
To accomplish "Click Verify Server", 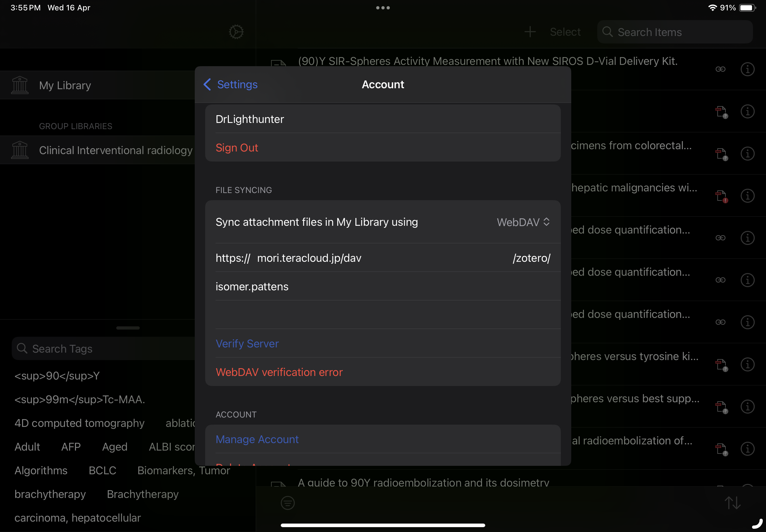I will pos(247,344).
